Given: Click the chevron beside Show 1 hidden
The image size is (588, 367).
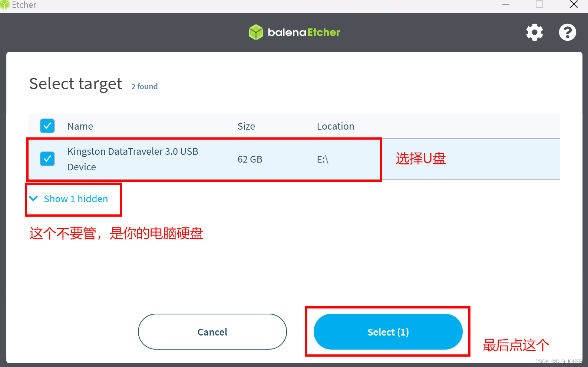Looking at the screenshot, I should click(x=33, y=198).
